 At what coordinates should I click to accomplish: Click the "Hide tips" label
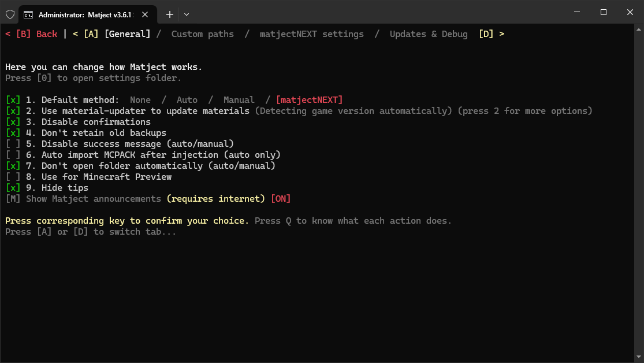coord(65,188)
